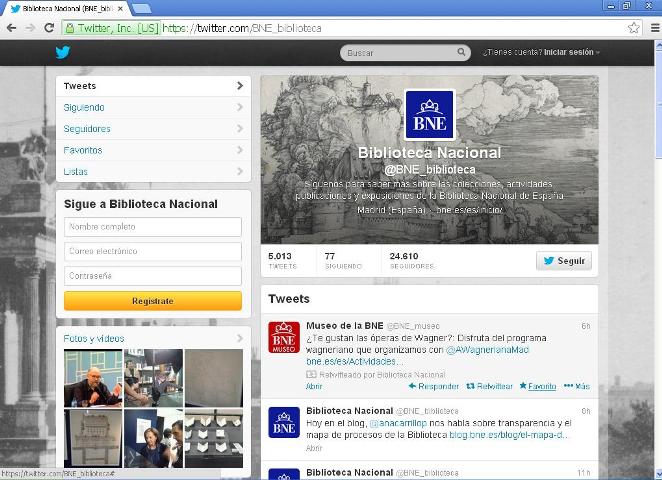This screenshot has width=662, height=480.
Task: Click in the Contraseña field
Action: pos(153,276)
